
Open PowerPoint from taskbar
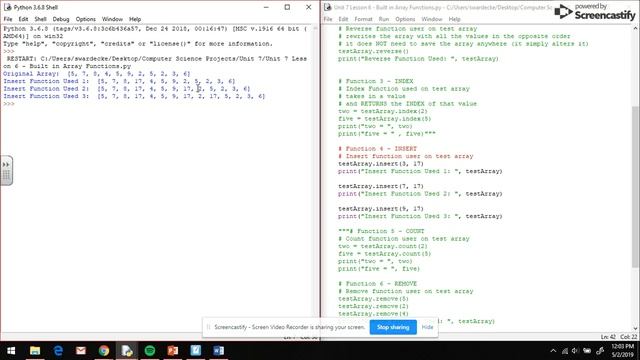[x=173, y=351]
